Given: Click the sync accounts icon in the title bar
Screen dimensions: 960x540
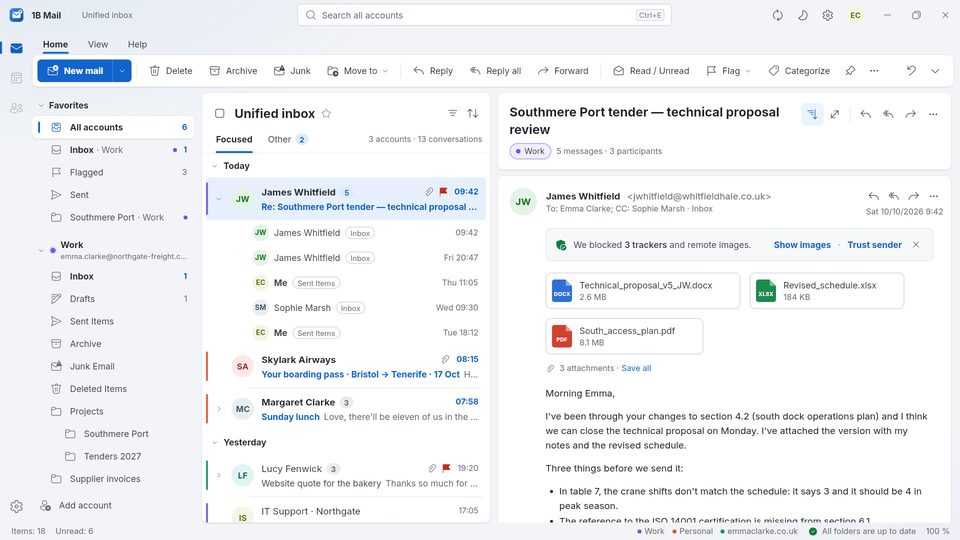Looking at the screenshot, I should (778, 15).
